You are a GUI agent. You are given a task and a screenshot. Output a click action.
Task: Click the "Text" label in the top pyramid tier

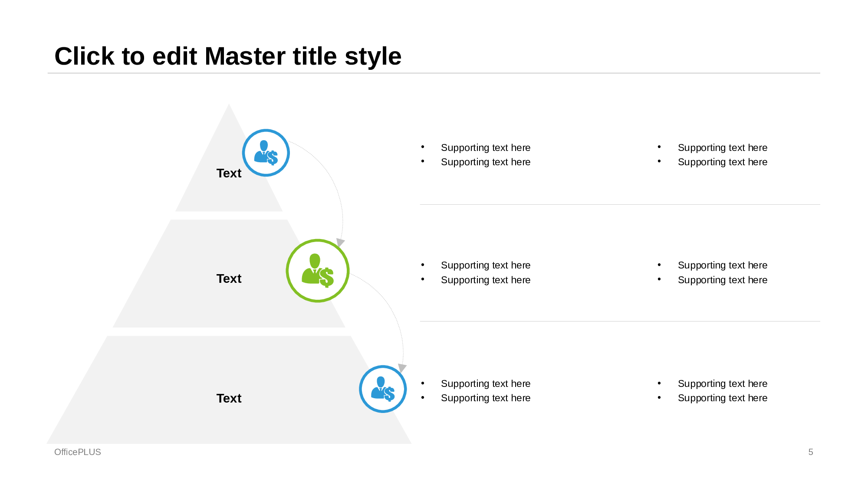(229, 173)
